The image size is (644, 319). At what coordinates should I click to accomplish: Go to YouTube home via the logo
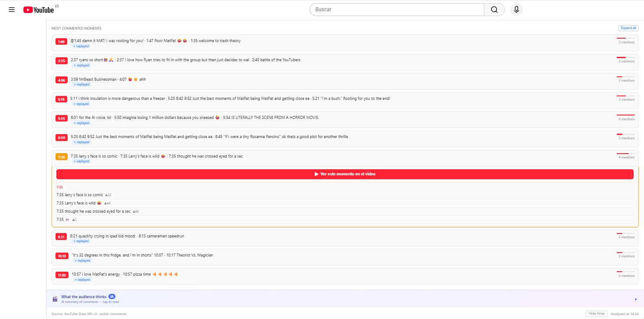click(39, 10)
